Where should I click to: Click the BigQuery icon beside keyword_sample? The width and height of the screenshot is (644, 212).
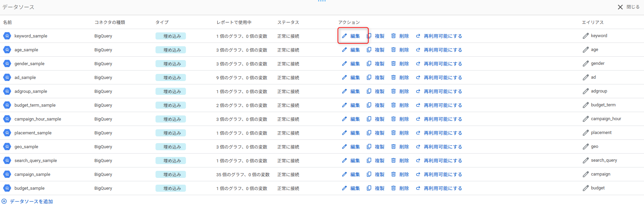(7, 36)
